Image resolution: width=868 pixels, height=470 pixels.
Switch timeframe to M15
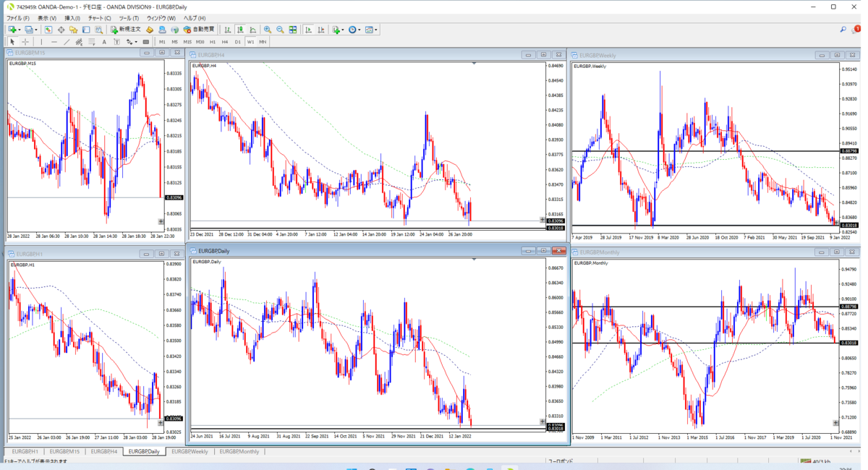187,42
